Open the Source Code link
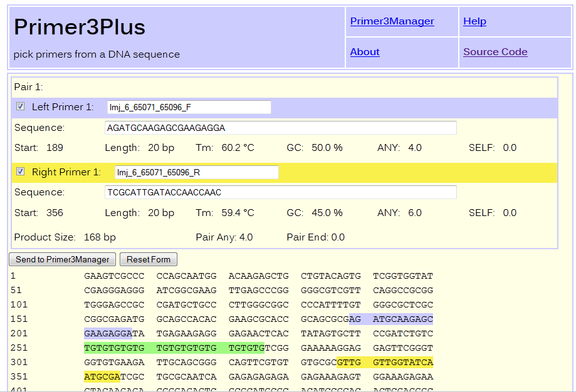This screenshot has height=392, width=576. [x=495, y=52]
